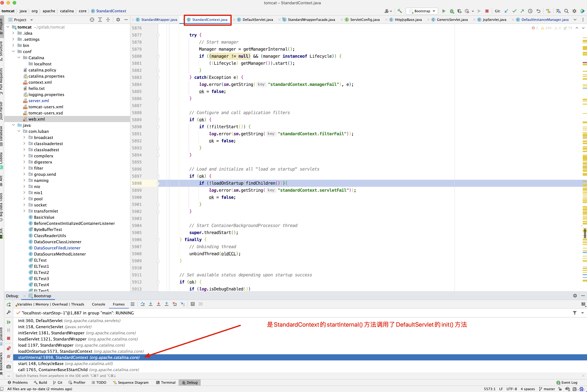Start debugging with the bug icon
The height and width of the screenshot is (392, 587).
point(452,11)
